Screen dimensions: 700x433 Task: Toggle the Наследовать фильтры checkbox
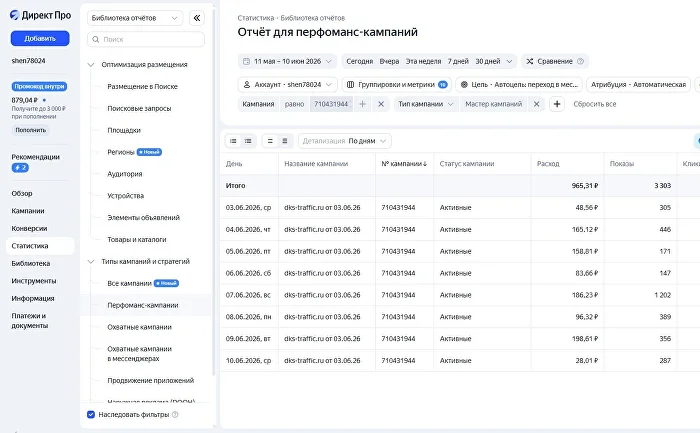click(x=91, y=415)
